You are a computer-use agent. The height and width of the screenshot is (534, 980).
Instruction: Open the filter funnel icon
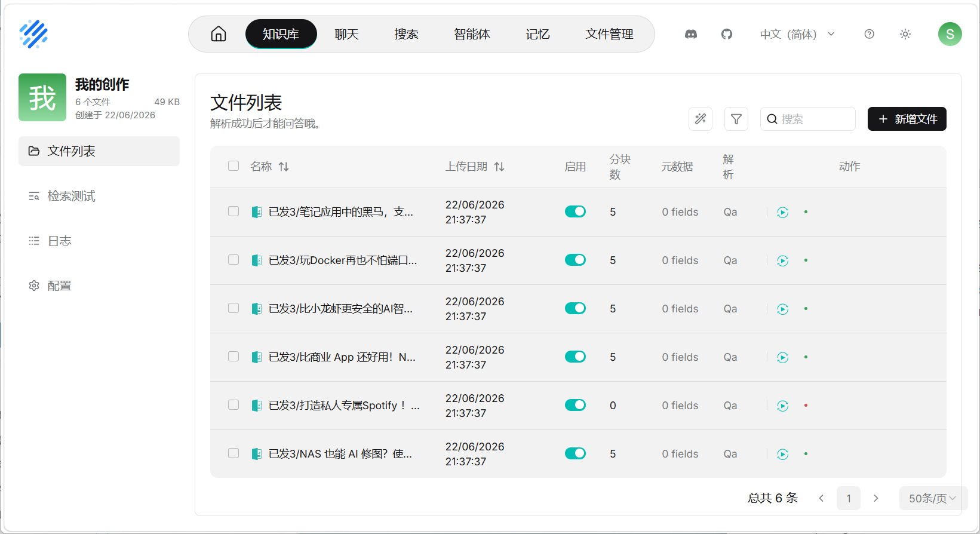point(736,119)
